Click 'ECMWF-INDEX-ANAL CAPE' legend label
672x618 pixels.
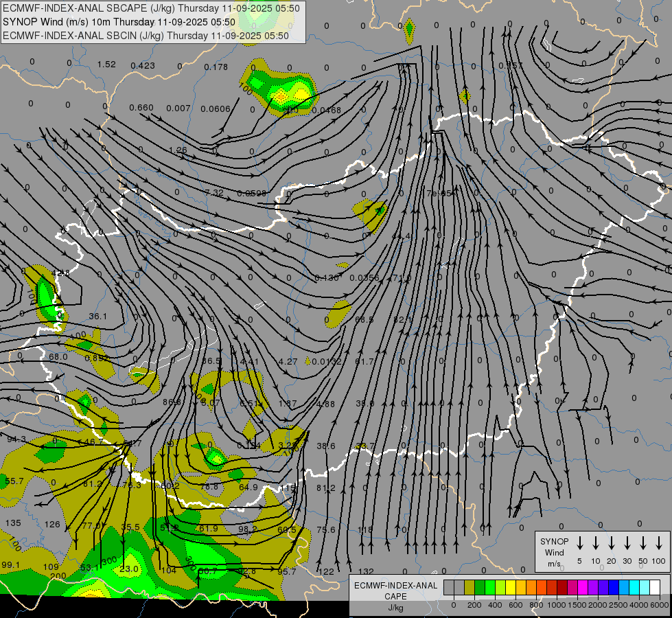395,591
